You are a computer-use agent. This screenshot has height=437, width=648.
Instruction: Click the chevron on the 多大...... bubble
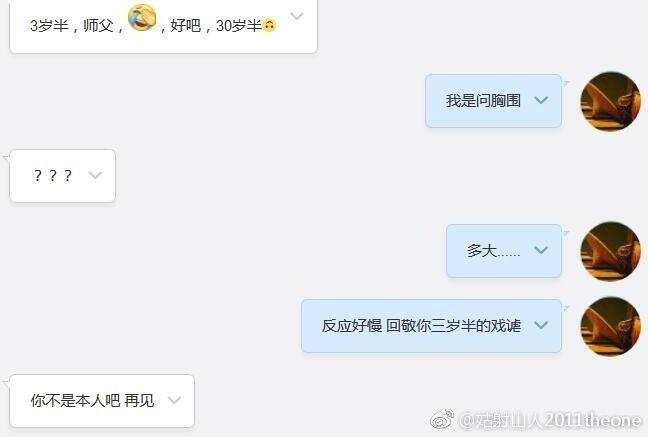click(x=541, y=250)
